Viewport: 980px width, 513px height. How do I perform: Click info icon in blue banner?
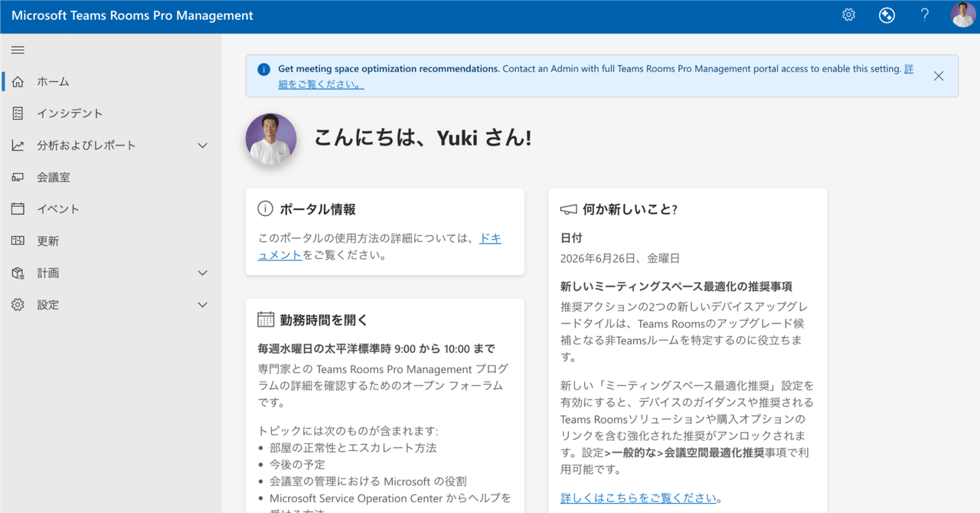point(264,69)
